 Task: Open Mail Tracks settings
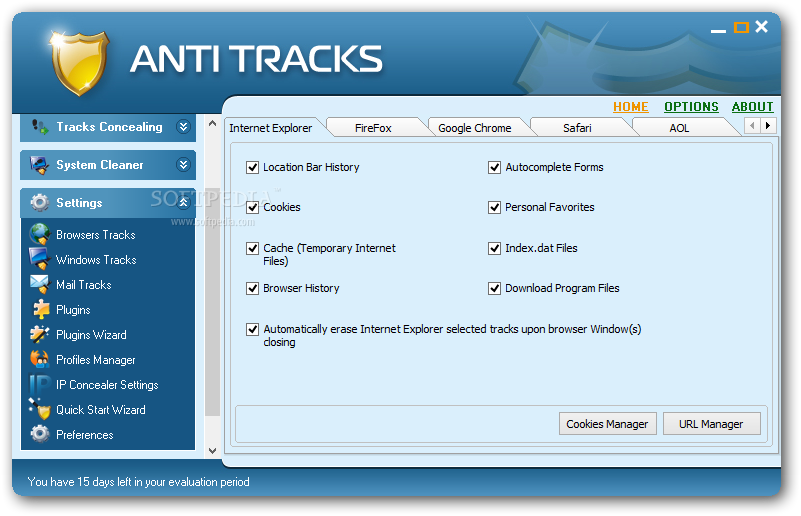(x=84, y=285)
